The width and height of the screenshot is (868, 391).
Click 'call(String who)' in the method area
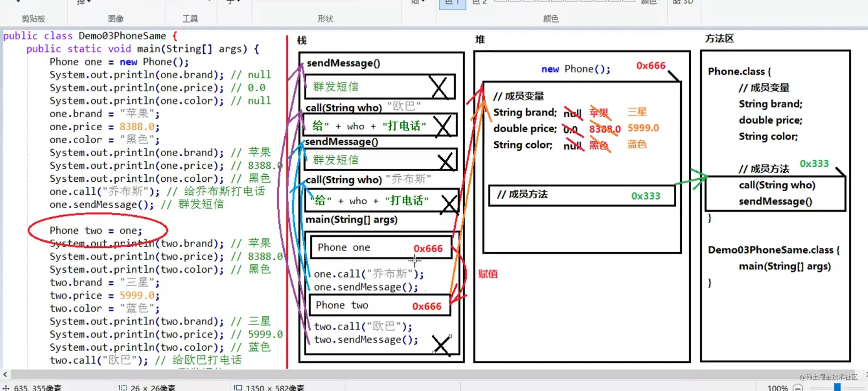pyautogui.click(x=777, y=185)
